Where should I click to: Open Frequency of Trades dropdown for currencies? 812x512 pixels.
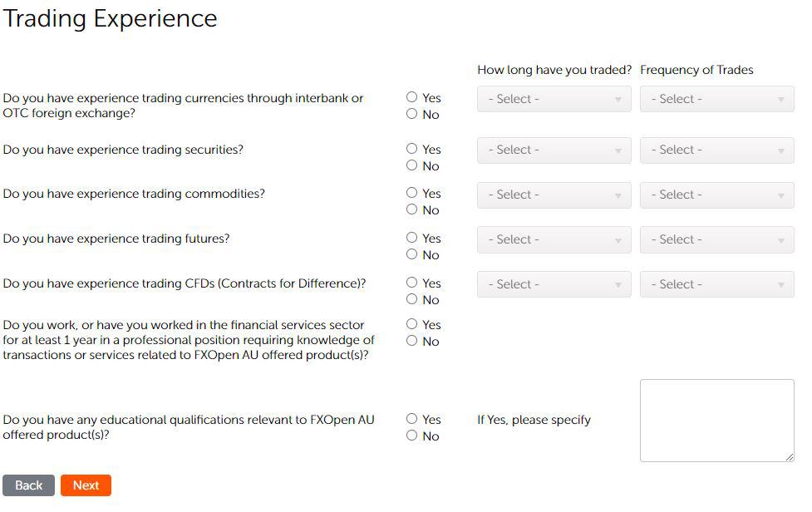(x=716, y=99)
